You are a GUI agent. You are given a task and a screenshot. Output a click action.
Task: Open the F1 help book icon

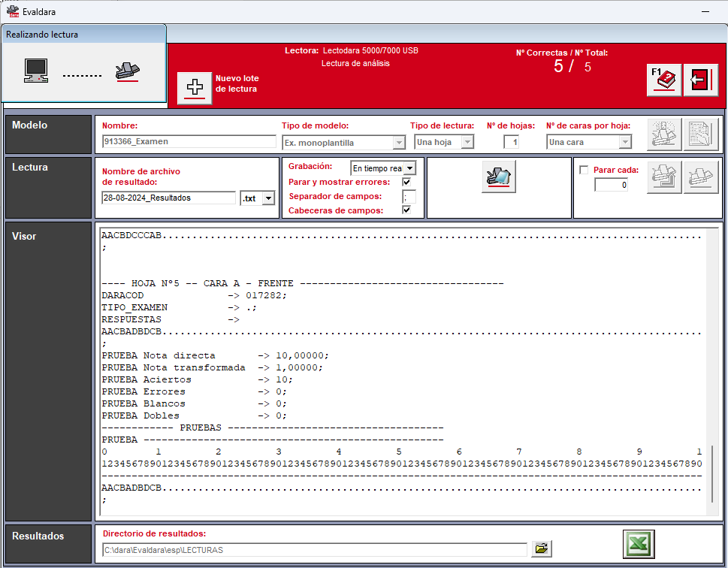point(664,80)
